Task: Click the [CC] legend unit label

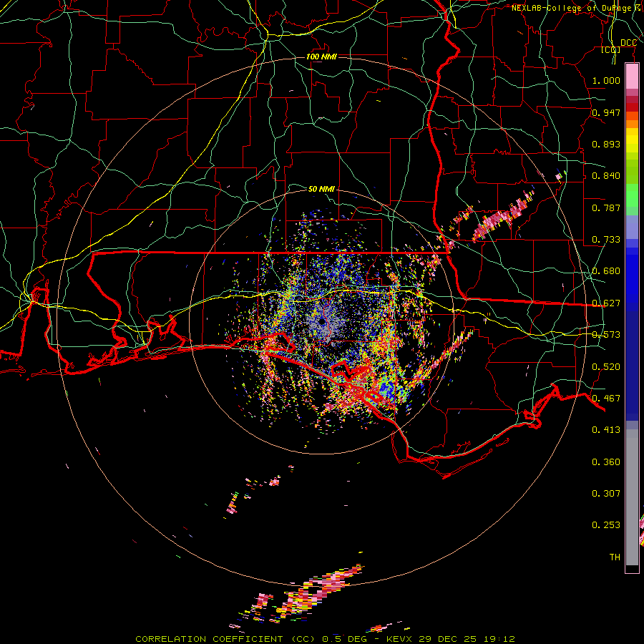Action: [611, 49]
